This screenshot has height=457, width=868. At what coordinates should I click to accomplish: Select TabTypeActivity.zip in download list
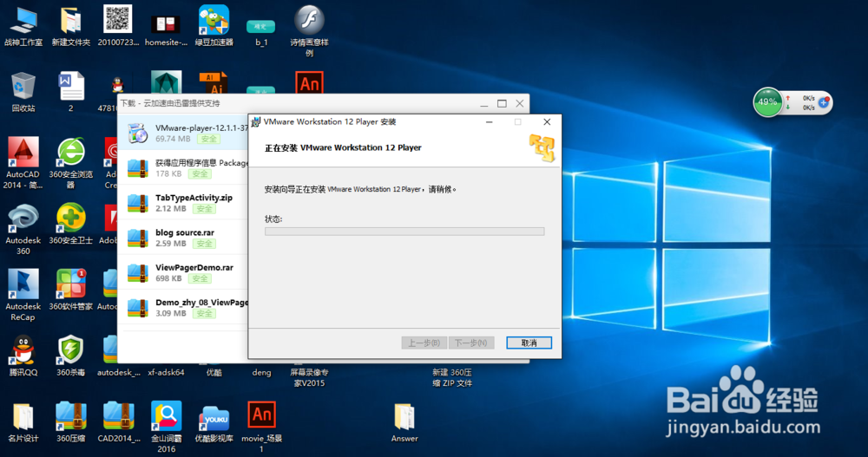click(x=184, y=203)
